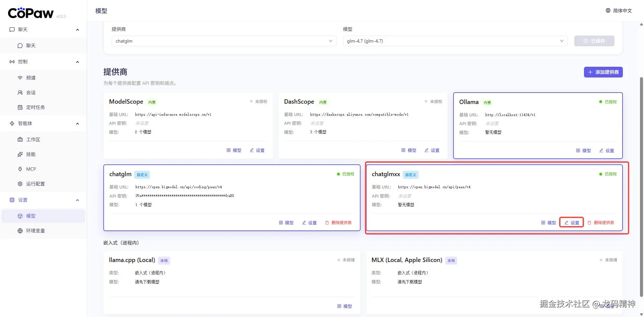Click the 工作区 workspace icon
The image size is (644, 317).
[20, 140]
